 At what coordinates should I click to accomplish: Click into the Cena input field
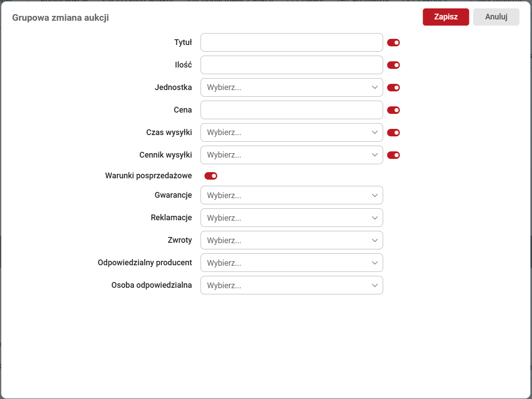click(291, 110)
